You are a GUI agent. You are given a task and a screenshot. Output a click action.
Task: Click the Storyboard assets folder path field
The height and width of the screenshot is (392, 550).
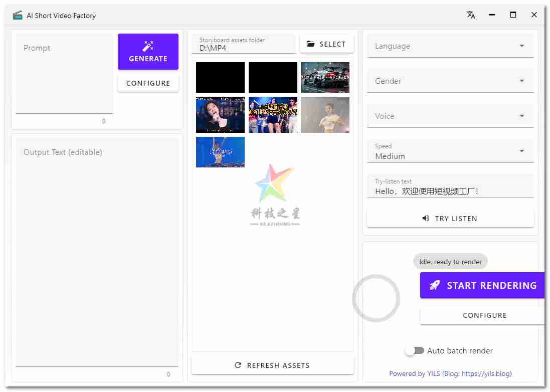[244, 48]
